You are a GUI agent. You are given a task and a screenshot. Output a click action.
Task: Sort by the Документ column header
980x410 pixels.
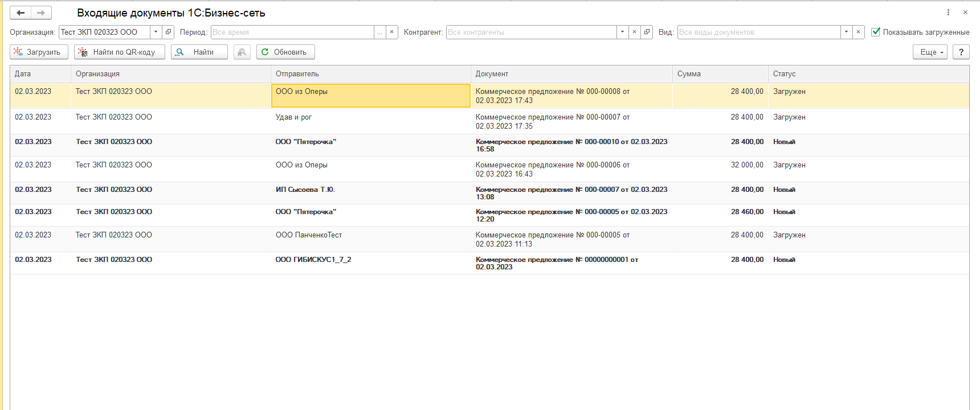tap(571, 73)
